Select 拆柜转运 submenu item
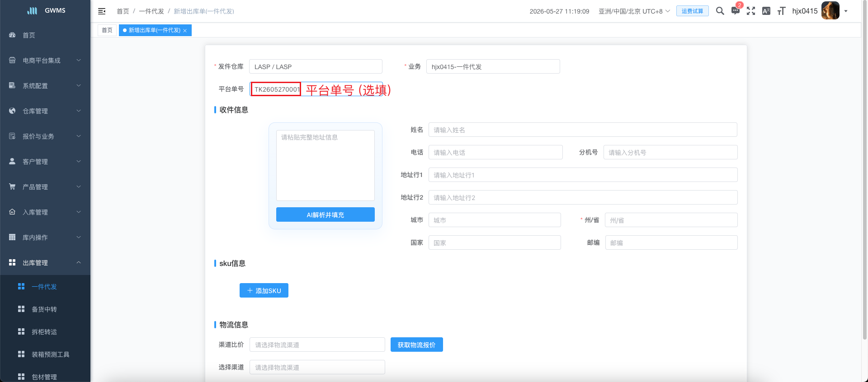The width and height of the screenshot is (868, 382). pyautogui.click(x=45, y=331)
